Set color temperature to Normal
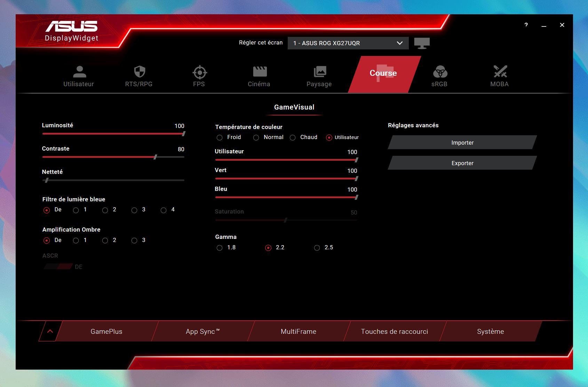The height and width of the screenshot is (387, 588). 256,138
